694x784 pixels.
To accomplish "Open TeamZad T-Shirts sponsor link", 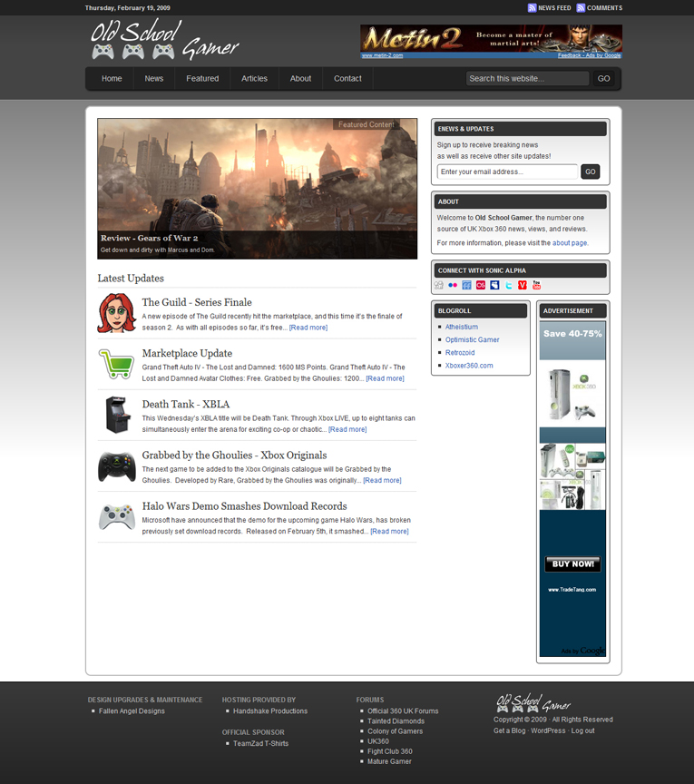I will [x=261, y=743].
